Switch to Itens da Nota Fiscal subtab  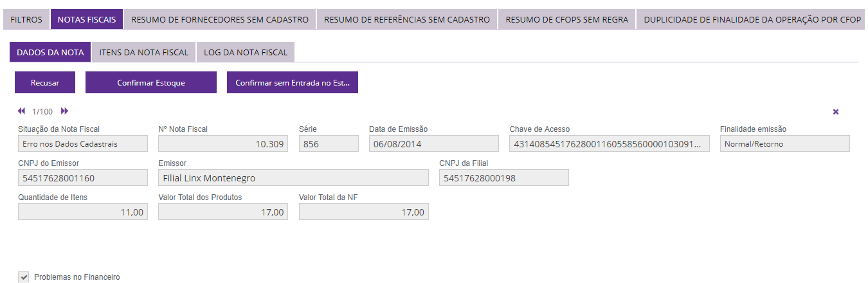pos(144,52)
